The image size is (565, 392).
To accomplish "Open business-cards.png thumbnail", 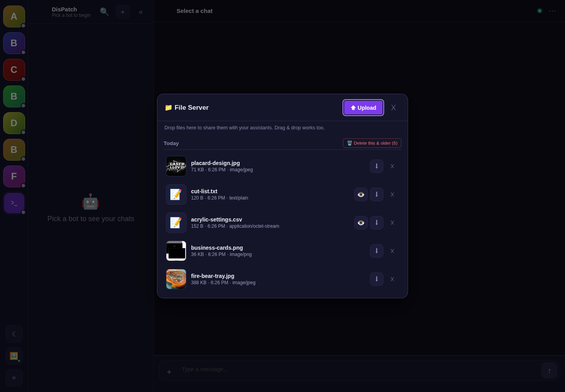I will [x=176, y=251].
